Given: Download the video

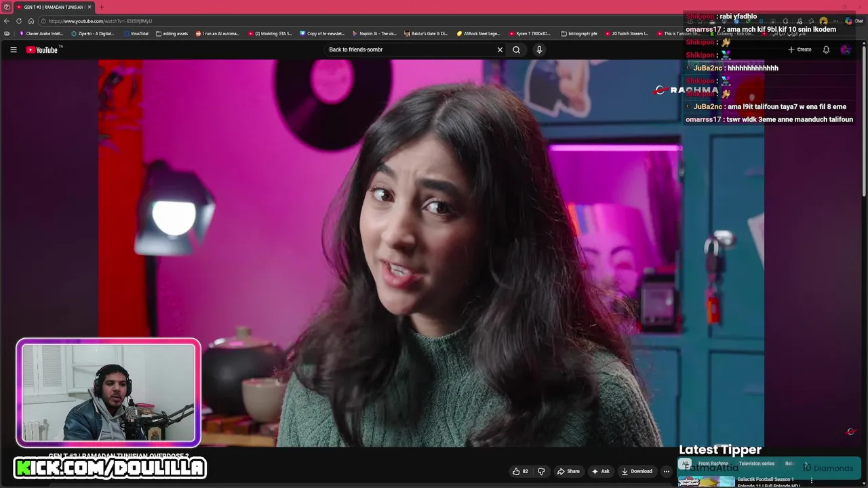Looking at the screenshot, I should 637,471.
